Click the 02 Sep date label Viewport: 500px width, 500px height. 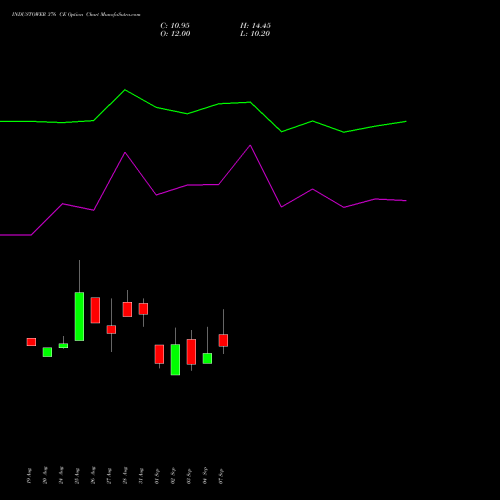pos(173,476)
